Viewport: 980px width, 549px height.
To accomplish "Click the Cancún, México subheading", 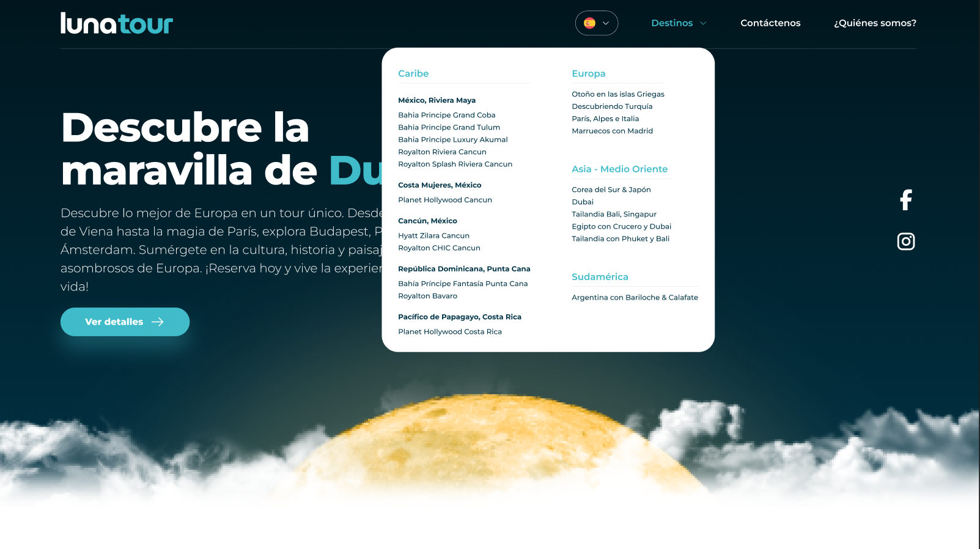I will click(427, 221).
